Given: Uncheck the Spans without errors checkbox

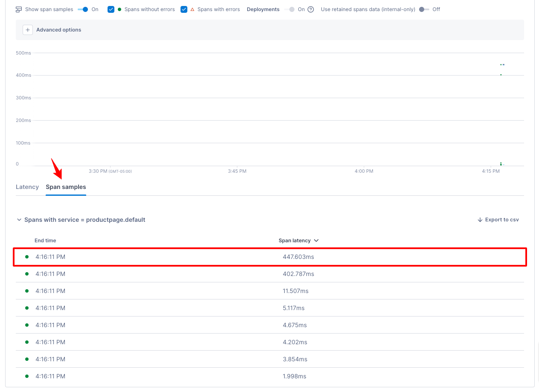Looking at the screenshot, I should [x=111, y=9].
